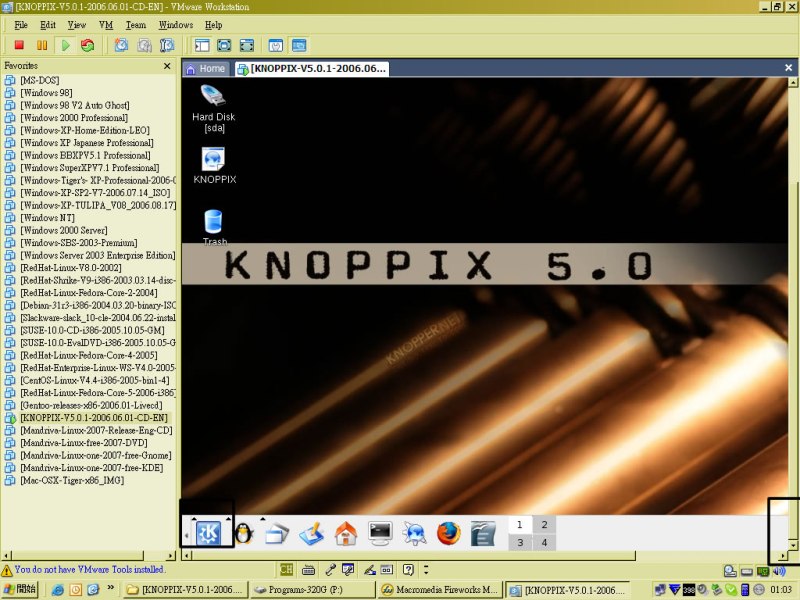Switch to virtual desktop 4 in the pager

(x=544, y=542)
